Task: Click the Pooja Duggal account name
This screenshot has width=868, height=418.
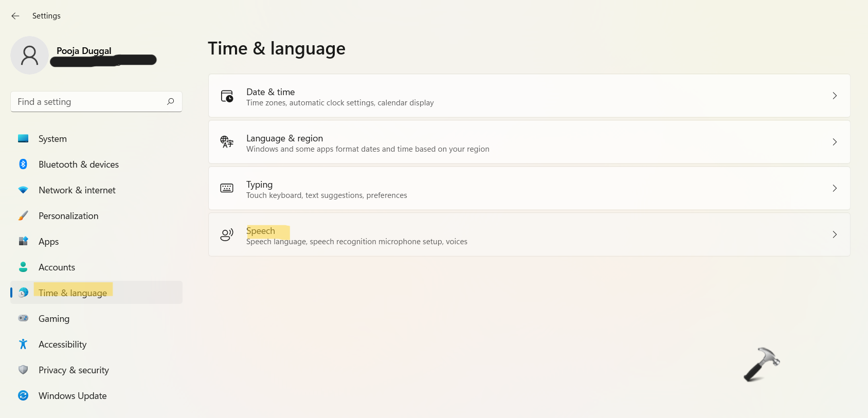Action: 84,50
